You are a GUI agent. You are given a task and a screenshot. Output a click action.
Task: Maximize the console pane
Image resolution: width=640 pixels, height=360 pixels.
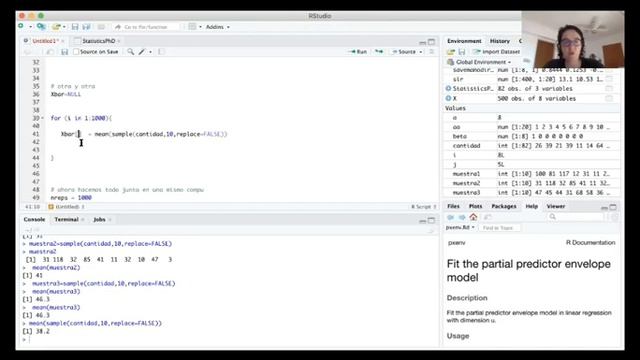point(431,220)
